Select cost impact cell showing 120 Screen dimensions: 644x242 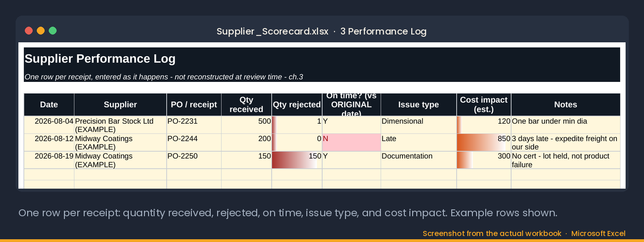[x=483, y=125]
